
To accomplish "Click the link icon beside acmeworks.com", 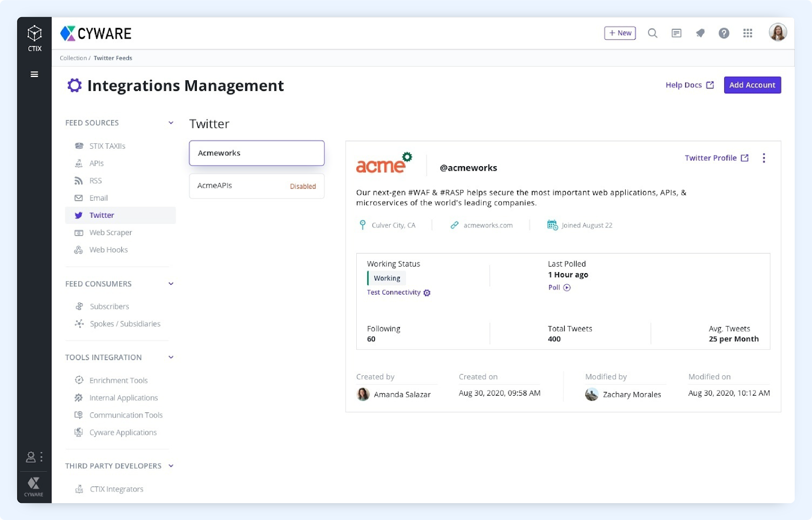I will pyautogui.click(x=454, y=225).
